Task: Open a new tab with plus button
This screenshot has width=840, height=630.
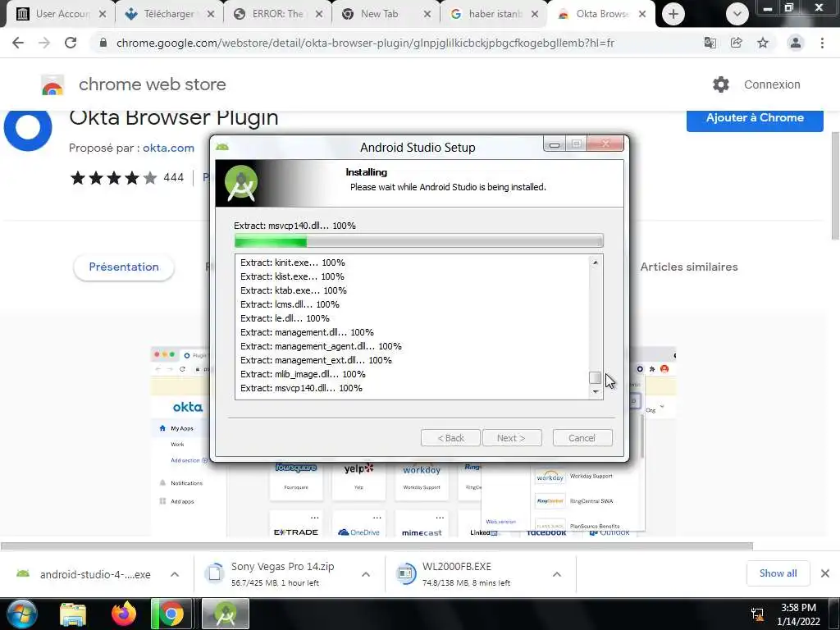Action: click(673, 14)
